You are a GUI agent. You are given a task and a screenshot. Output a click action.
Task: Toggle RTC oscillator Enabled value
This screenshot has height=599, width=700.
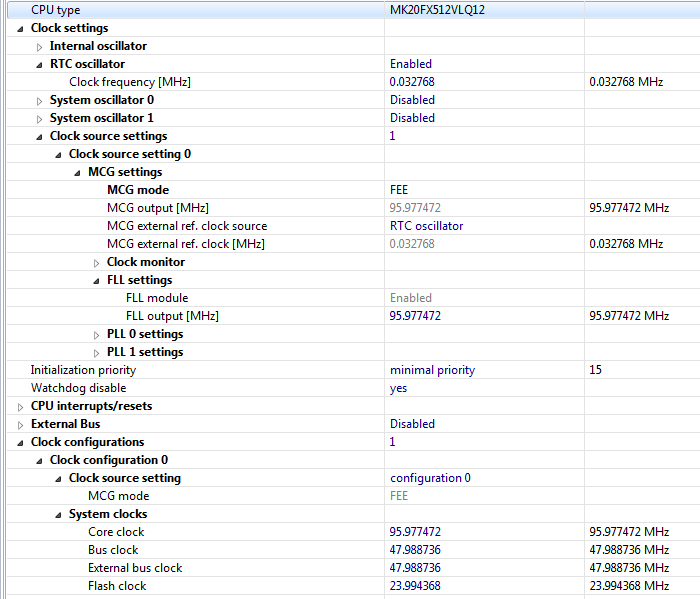pos(411,64)
